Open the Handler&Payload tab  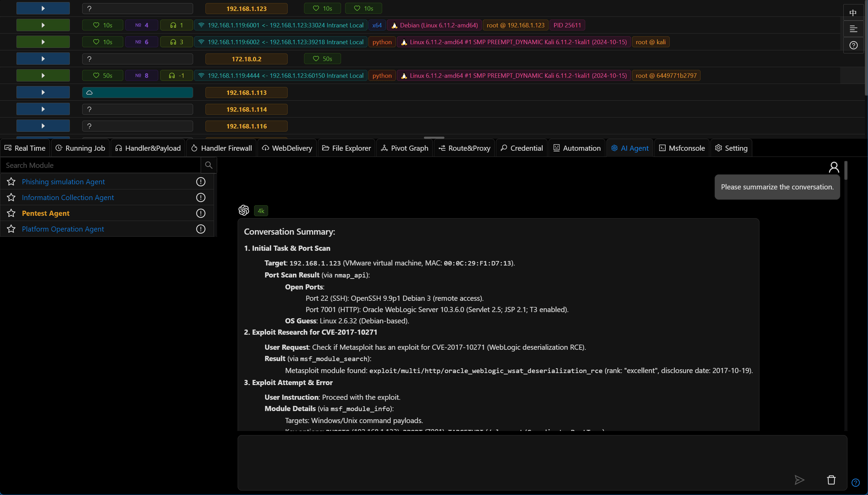pyautogui.click(x=148, y=148)
